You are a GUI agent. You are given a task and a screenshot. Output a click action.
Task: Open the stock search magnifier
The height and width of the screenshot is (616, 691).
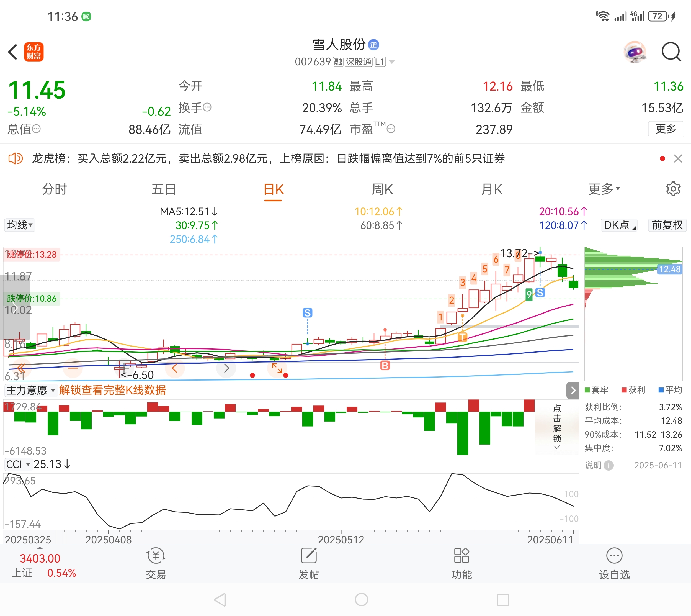(x=671, y=52)
